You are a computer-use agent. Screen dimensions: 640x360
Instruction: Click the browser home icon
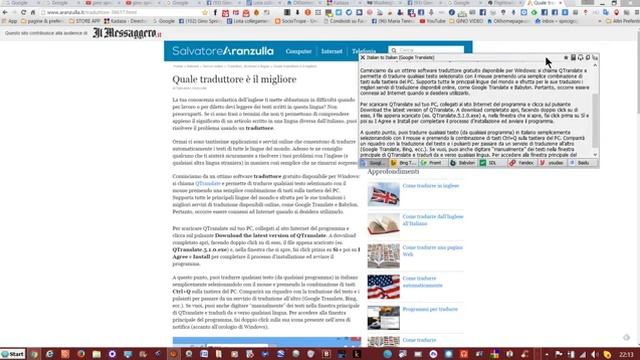pyautogui.click(x=33, y=12)
